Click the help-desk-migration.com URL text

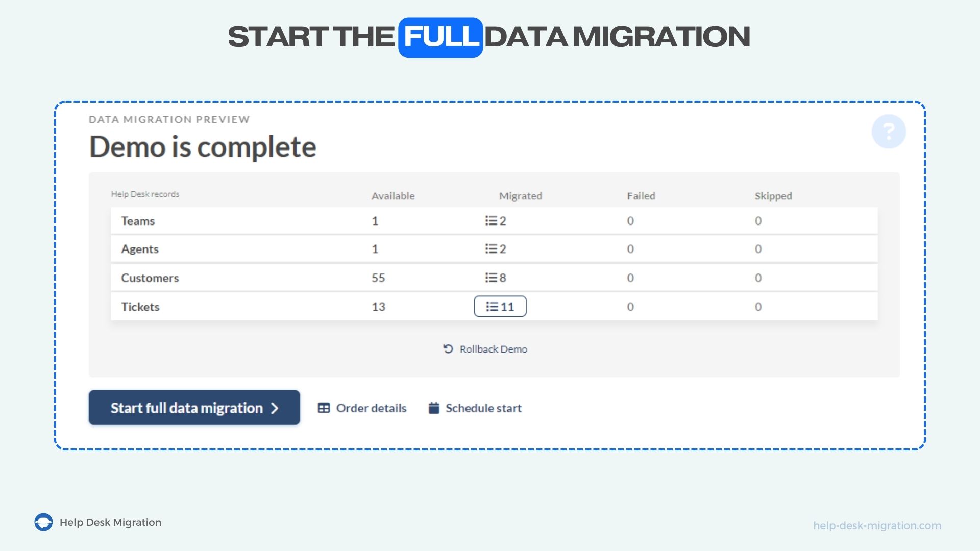point(877,525)
